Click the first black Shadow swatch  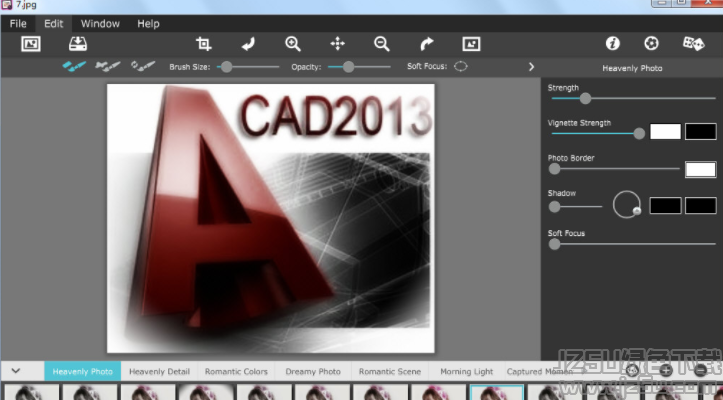click(665, 206)
